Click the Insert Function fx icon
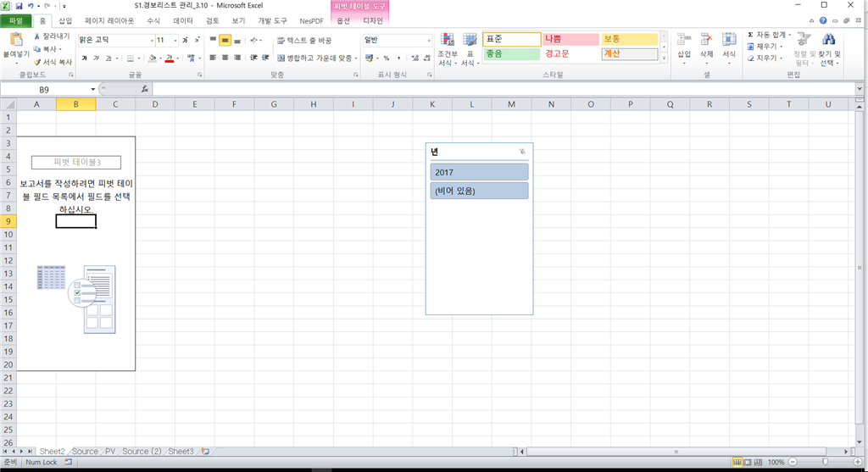The width and height of the screenshot is (868, 472). 144,89
